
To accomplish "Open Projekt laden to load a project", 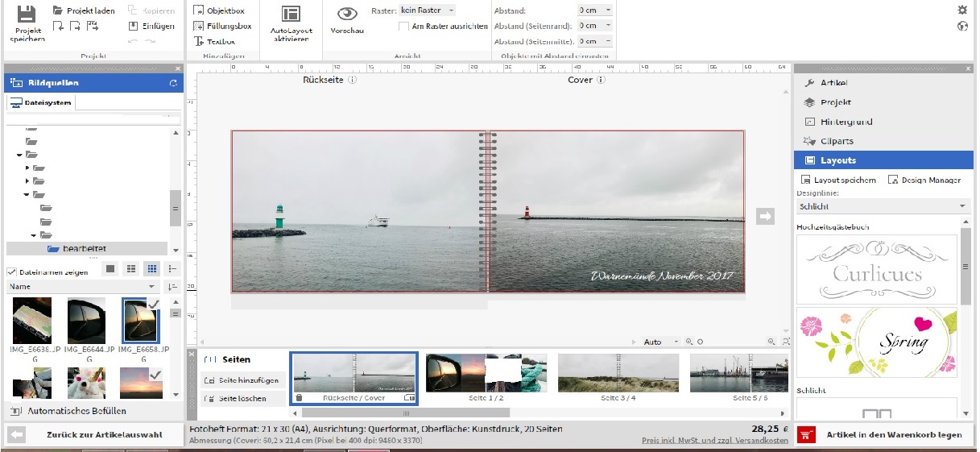I will [84, 10].
